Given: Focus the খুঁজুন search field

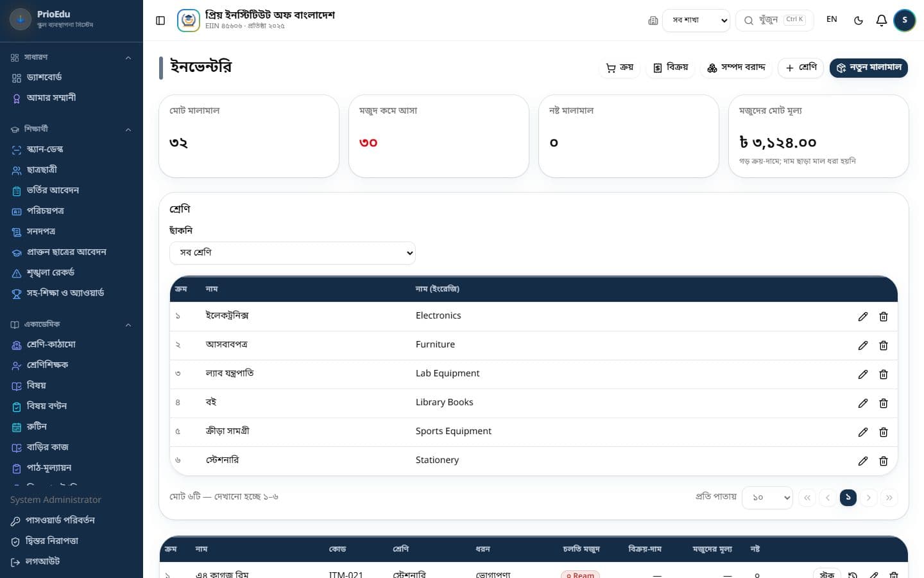Looking at the screenshot, I should tap(774, 21).
